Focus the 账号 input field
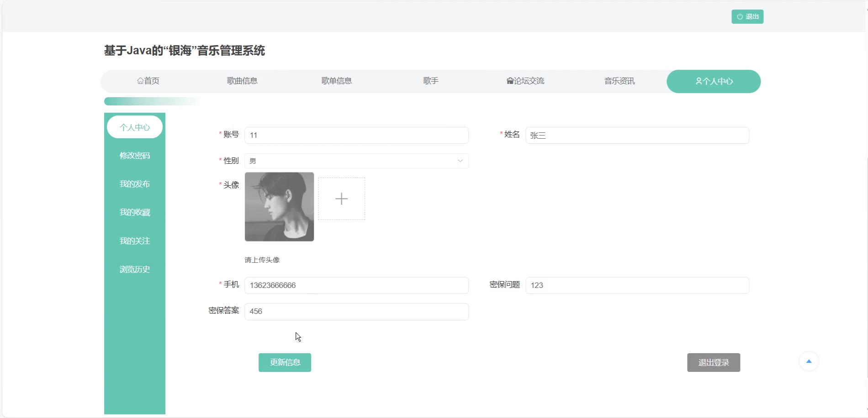 click(x=356, y=135)
